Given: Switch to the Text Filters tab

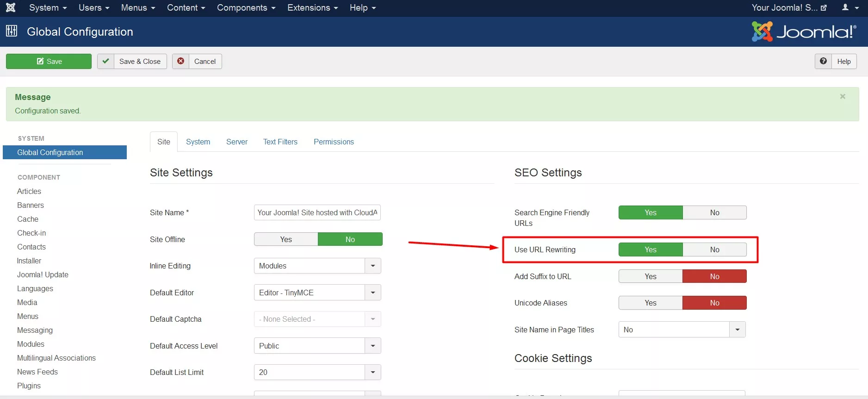Looking at the screenshot, I should click(x=280, y=142).
